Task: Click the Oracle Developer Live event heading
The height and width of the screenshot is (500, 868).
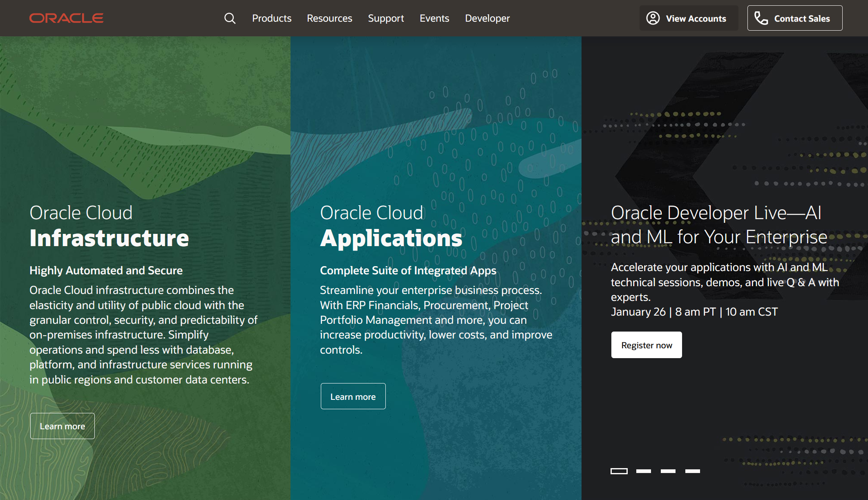Action: point(719,224)
